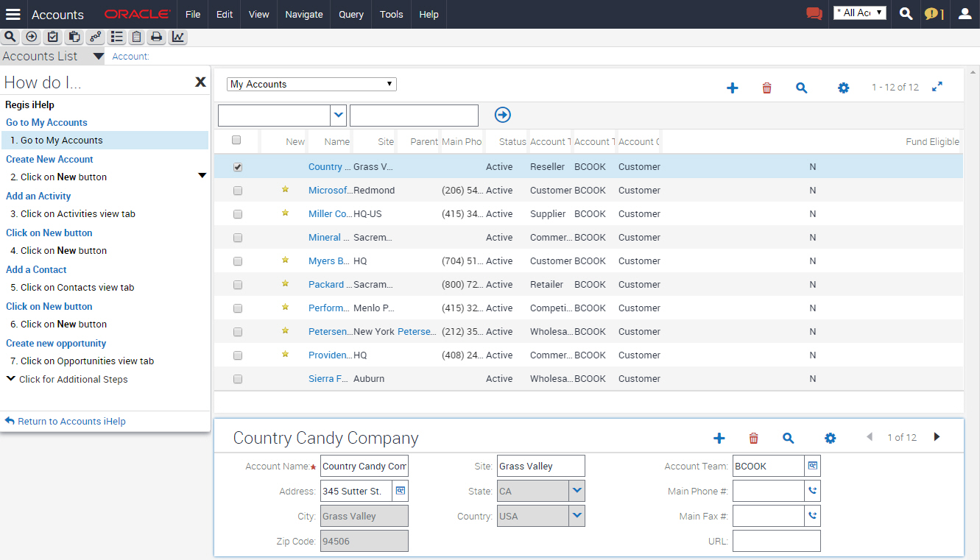Click the printer icon in top toolbar
Screen dimensions: 980x560
point(157,37)
